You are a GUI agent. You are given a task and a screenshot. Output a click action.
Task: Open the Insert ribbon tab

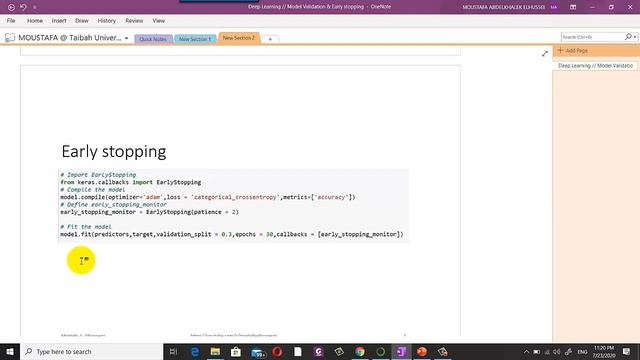[59, 20]
